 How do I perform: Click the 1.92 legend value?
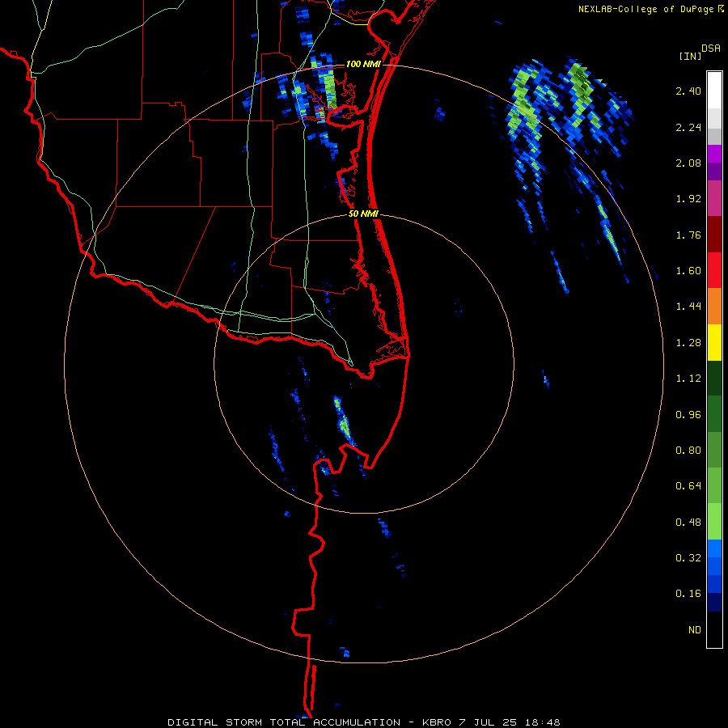tap(688, 199)
